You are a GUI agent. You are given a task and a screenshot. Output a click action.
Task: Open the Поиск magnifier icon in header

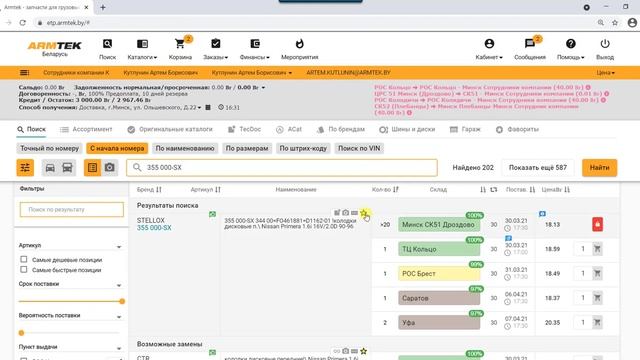(x=107, y=44)
